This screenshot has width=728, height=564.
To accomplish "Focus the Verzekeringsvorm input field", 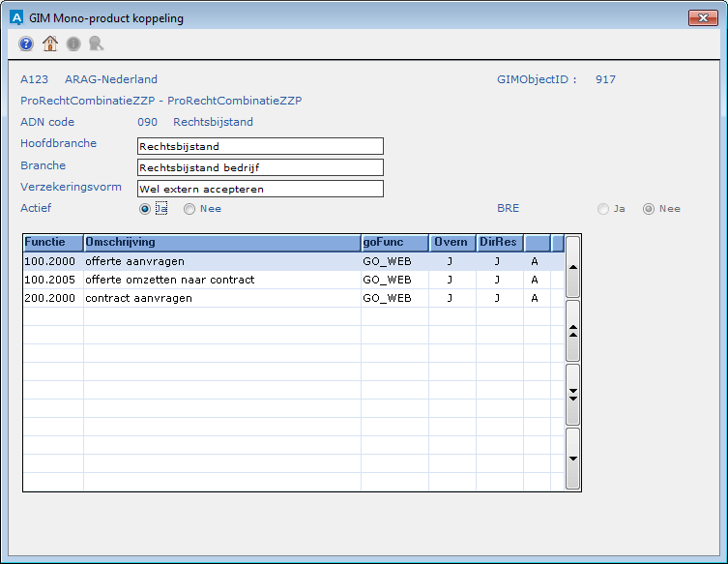I will 260,189.
